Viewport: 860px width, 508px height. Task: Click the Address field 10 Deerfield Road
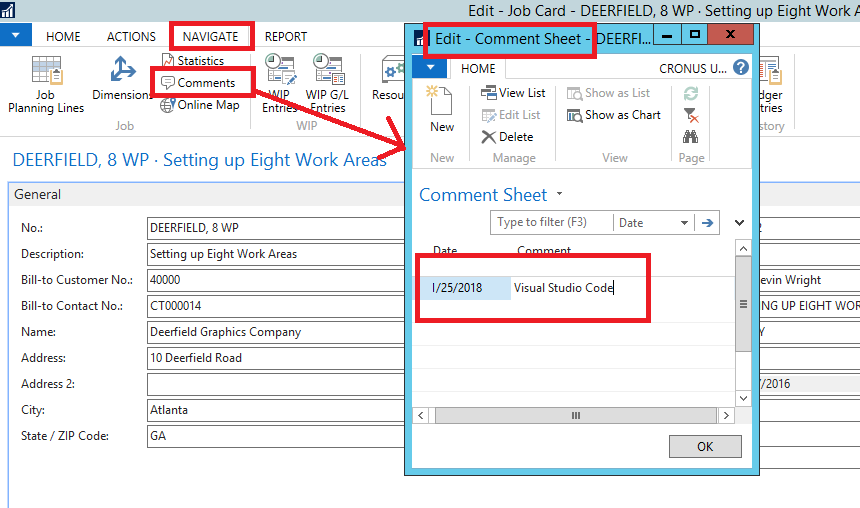point(276,358)
